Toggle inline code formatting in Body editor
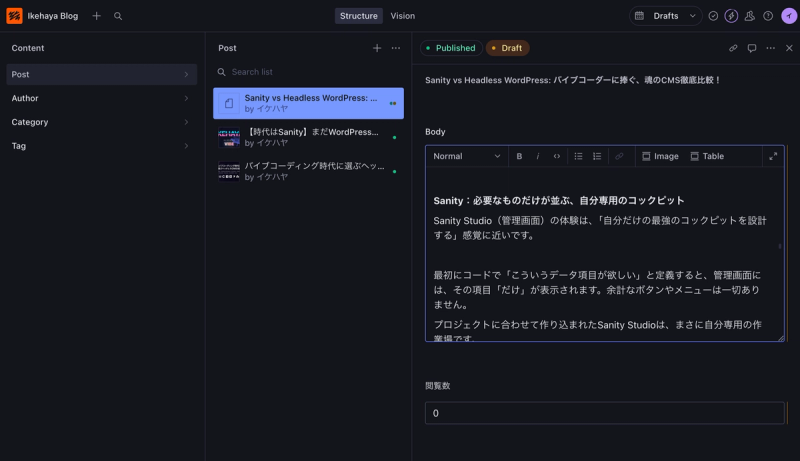The height and width of the screenshot is (461, 800). [557, 156]
